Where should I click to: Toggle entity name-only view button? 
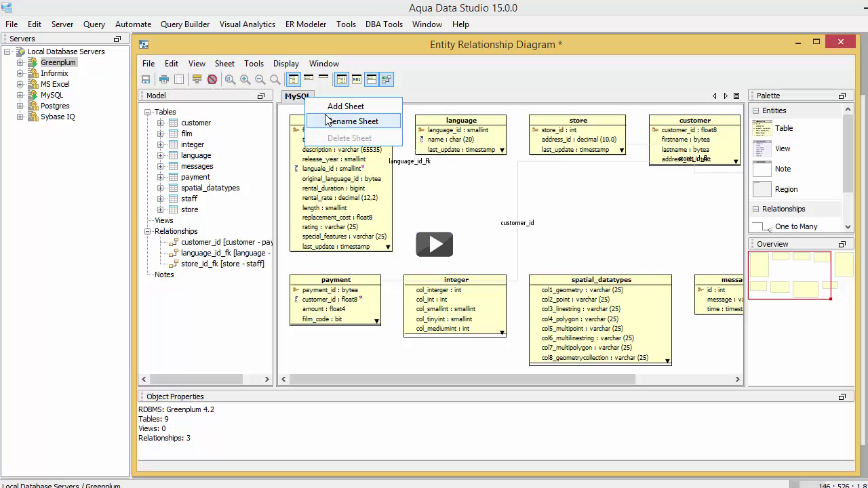coord(323,79)
